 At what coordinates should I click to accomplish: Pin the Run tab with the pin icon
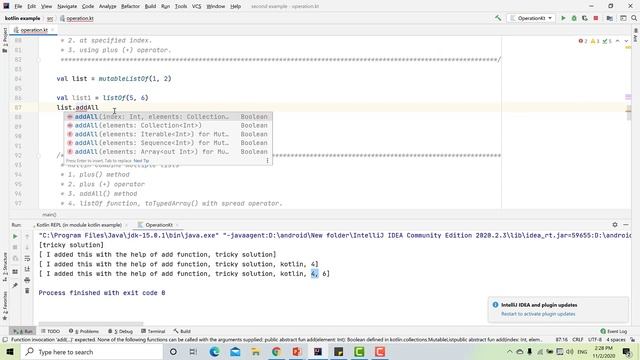pyautogui.click(x=15, y=285)
